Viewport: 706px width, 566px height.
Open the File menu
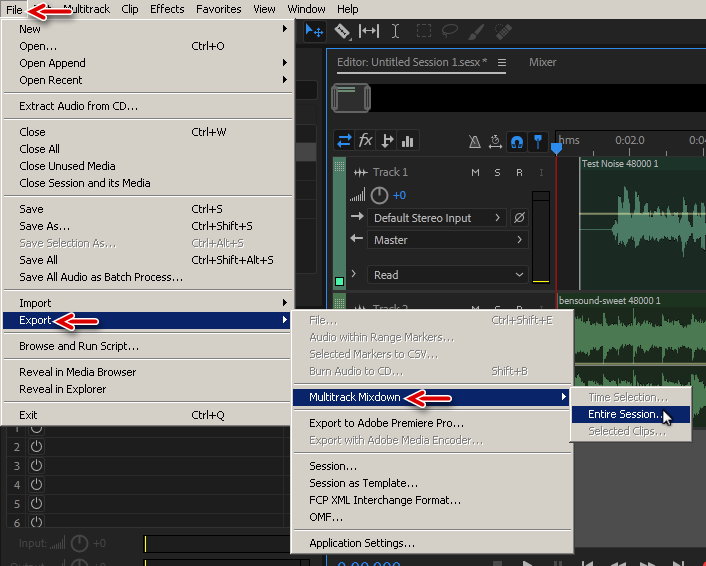(14, 9)
